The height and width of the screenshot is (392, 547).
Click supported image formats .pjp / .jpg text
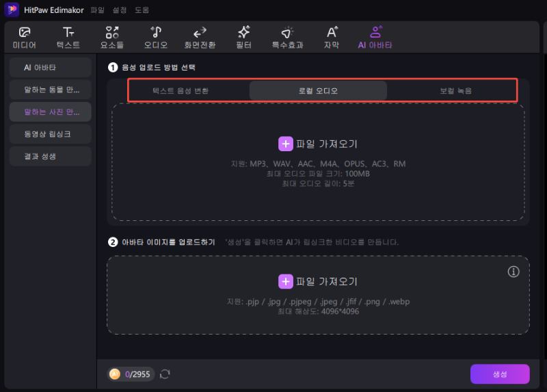(x=318, y=301)
